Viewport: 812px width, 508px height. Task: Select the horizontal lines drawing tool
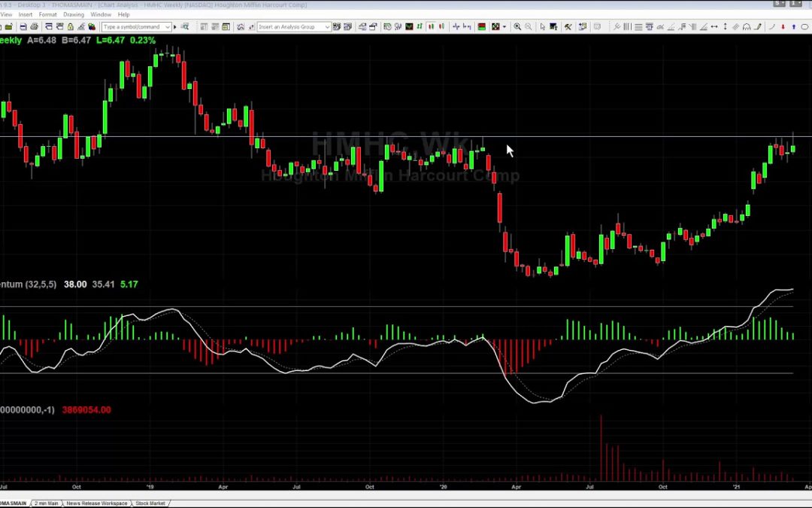pos(638,26)
